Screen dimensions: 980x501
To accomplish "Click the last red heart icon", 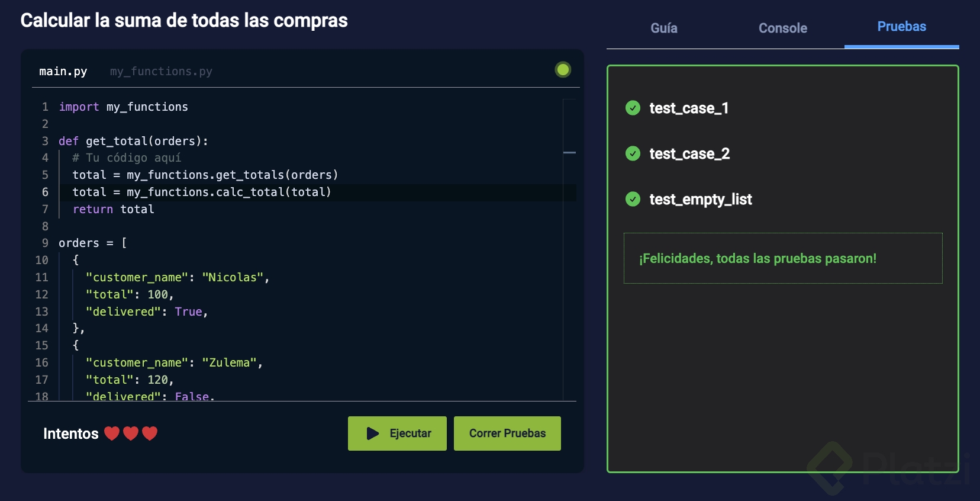I will [x=150, y=433].
